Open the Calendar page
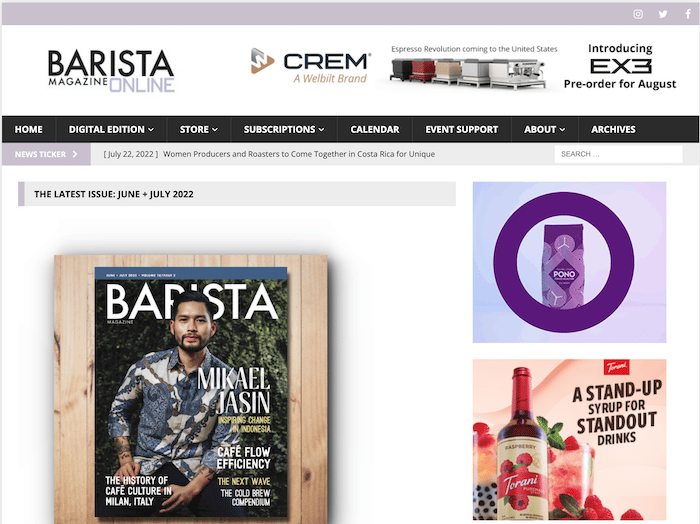Image resolution: width=700 pixels, height=524 pixels. tap(375, 129)
